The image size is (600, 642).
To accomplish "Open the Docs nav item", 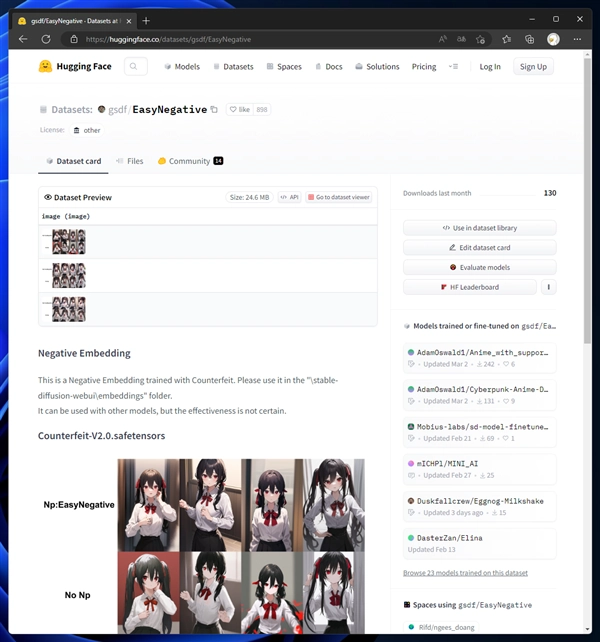I will point(329,66).
